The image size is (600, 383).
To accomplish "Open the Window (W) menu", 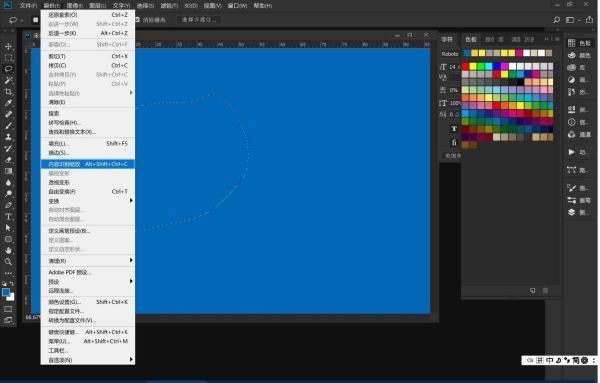I will click(x=238, y=6).
